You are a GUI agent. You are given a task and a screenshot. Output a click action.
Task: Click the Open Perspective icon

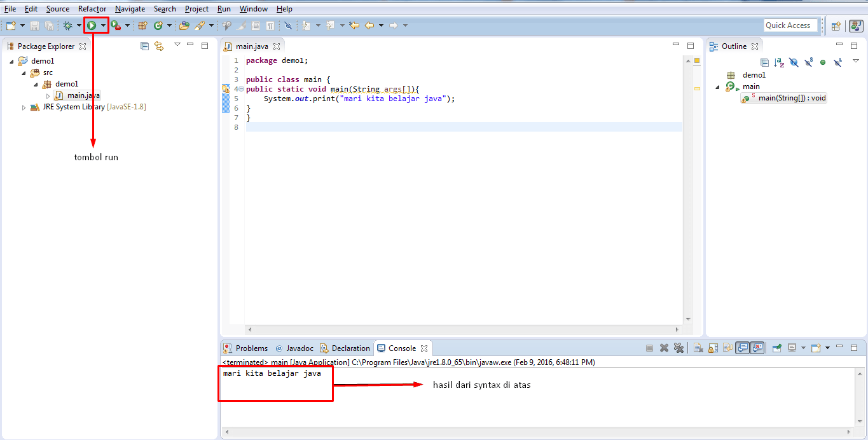pyautogui.click(x=836, y=26)
